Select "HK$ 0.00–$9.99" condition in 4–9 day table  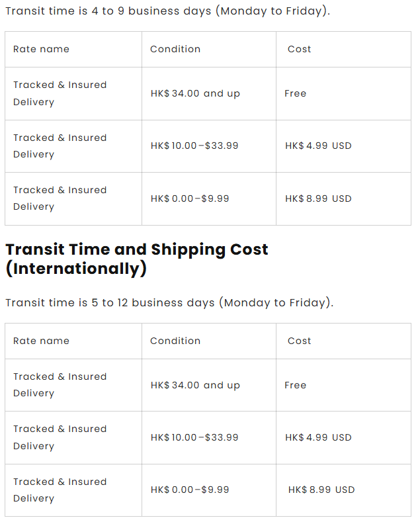tap(190, 198)
